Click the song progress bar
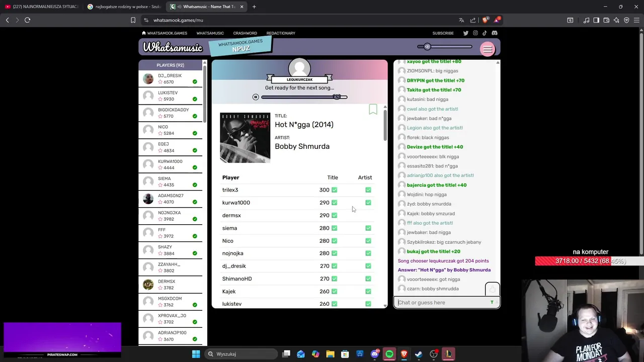Screen dimensions: 644x362 click(x=304, y=97)
